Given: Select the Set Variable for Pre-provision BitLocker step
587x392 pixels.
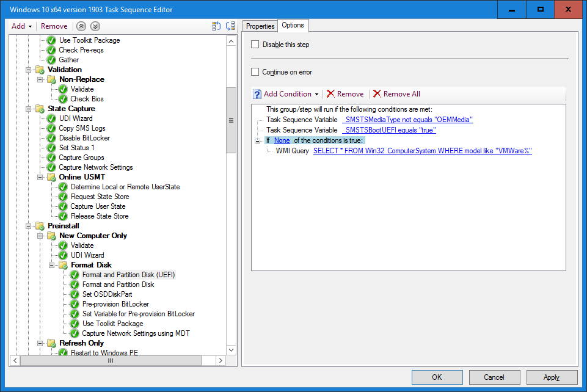Looking at the screenshot, I should 139,314.
